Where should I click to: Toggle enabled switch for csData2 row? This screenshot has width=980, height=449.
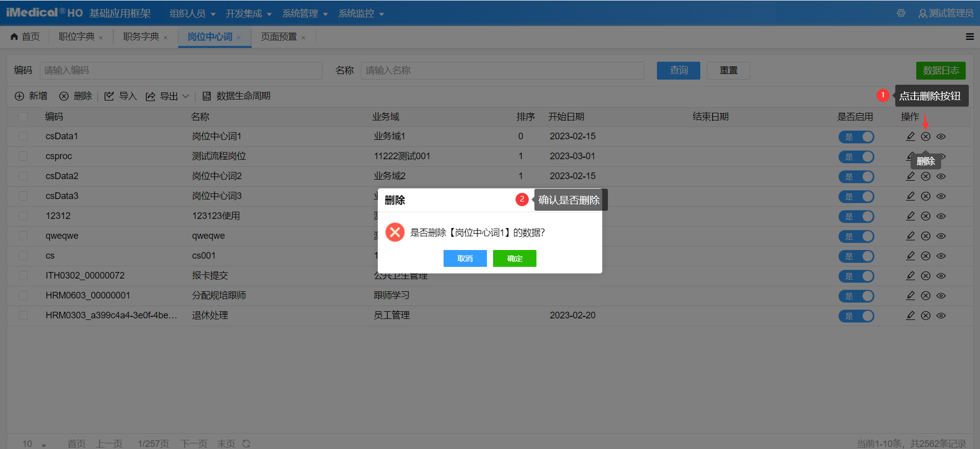pos(856,177)
